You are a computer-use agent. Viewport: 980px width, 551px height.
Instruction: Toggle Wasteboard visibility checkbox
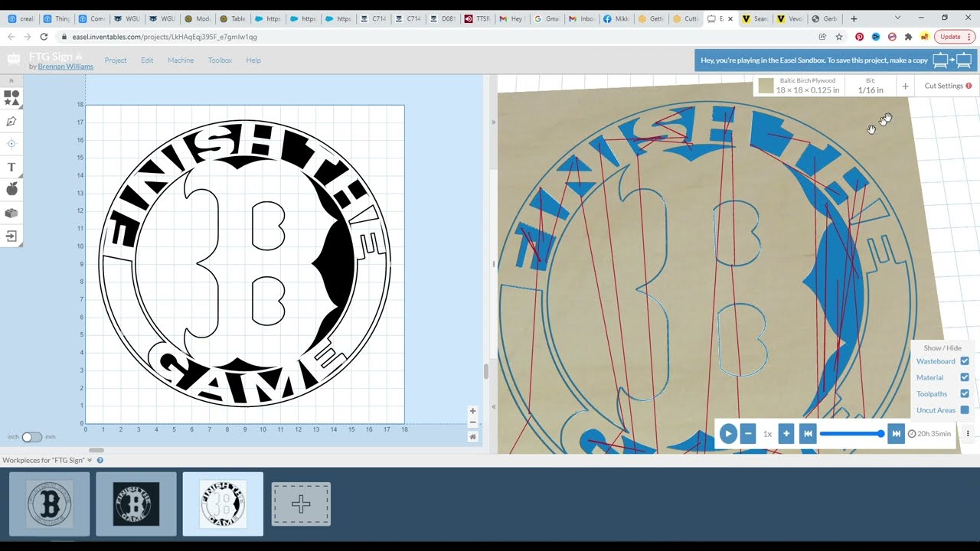point(965,361)
